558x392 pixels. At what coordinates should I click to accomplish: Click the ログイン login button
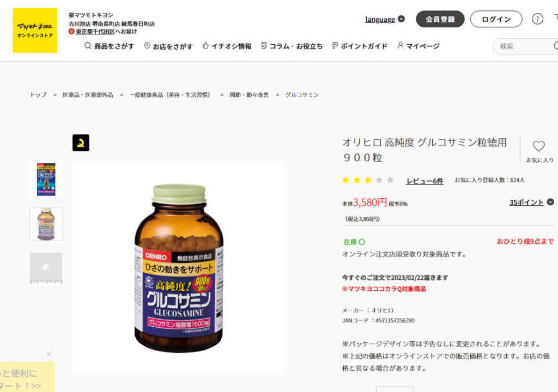coord(496,19)
